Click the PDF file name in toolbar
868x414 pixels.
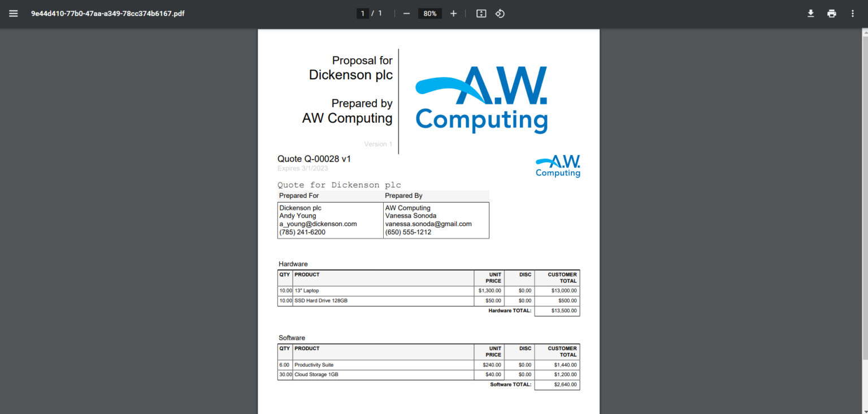click(x=107, y=14)
